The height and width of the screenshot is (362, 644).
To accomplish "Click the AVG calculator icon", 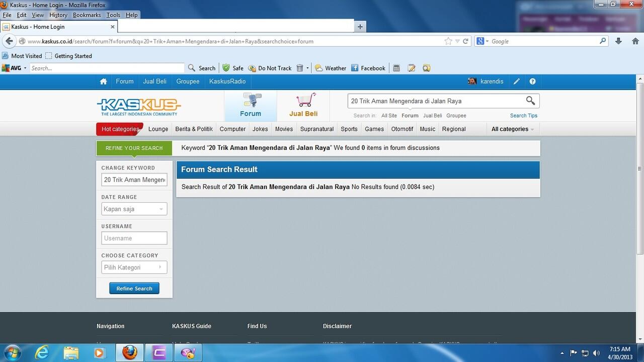I will coord(396,68).
